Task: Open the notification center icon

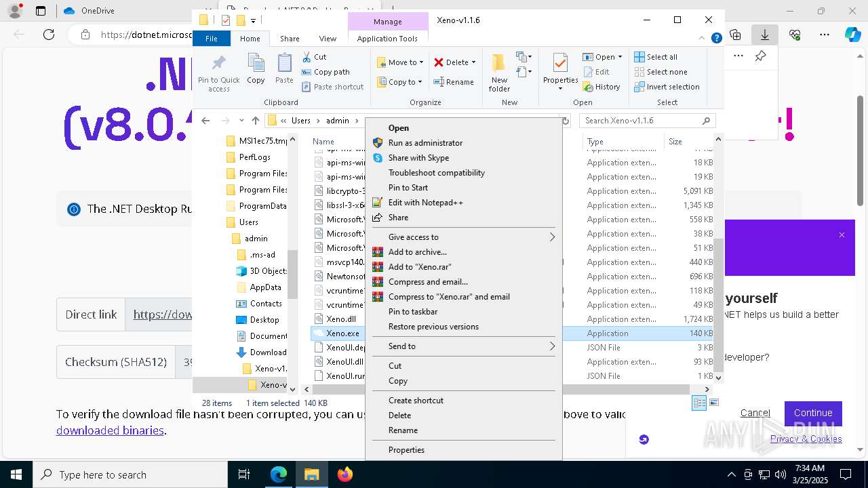Action: (846, 474)
